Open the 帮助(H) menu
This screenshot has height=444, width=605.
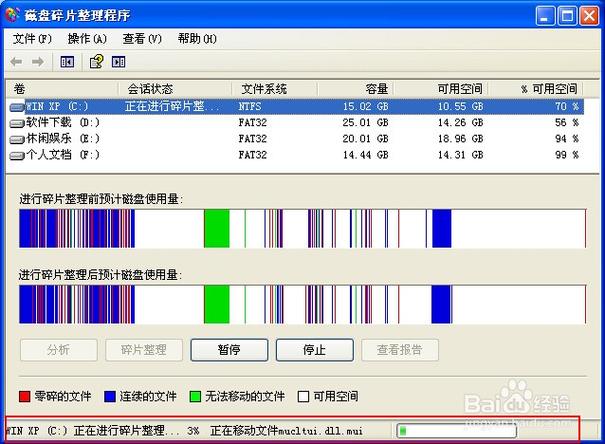(196, 39)
